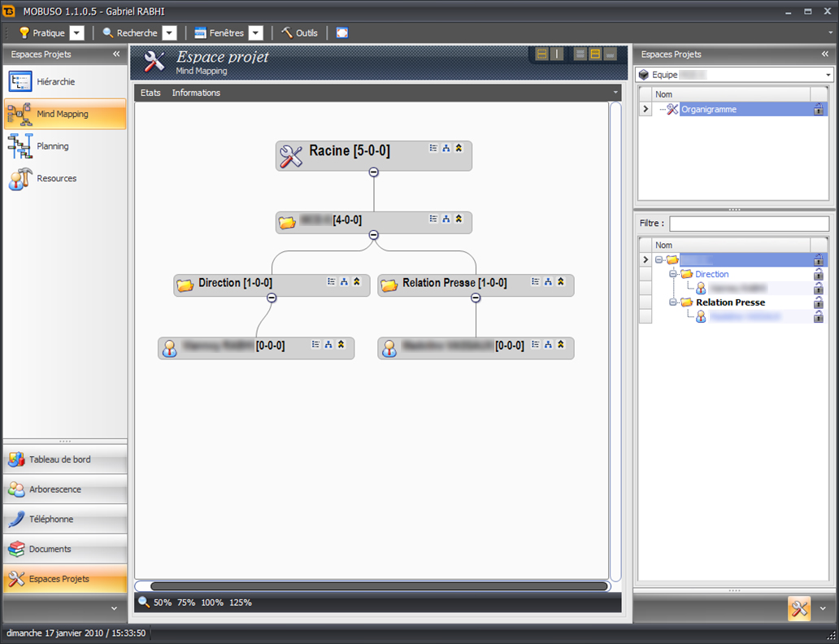
Task: Collapse the Racine node in mind map
Action: (x=373, y=172)
